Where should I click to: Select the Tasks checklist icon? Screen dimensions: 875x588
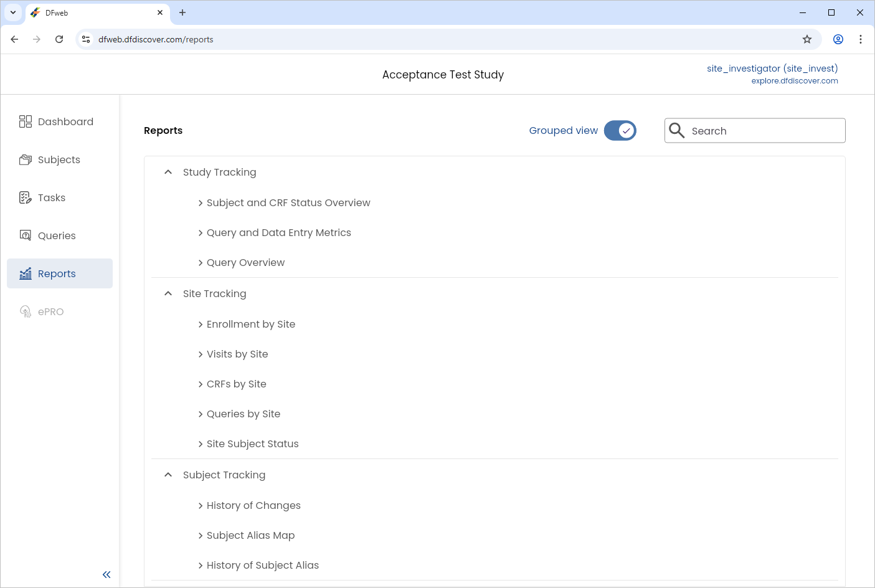pos(26,197)
